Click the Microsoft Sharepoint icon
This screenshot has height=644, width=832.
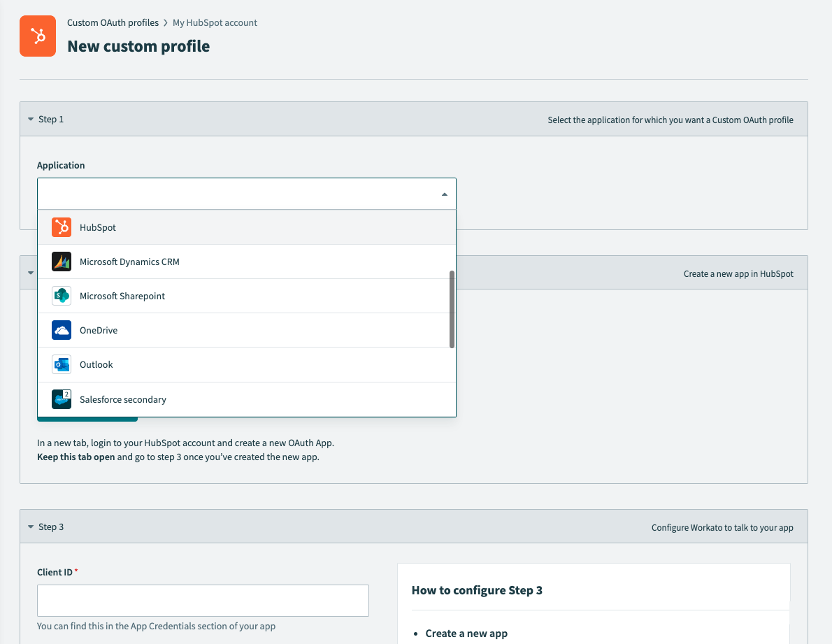[x=61, y=296]
